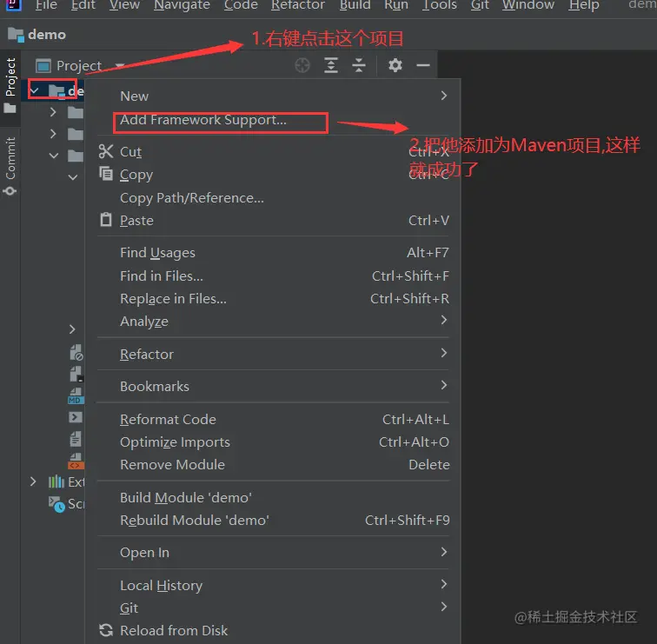Click the text file icon above XML icon

pos(76,439)
